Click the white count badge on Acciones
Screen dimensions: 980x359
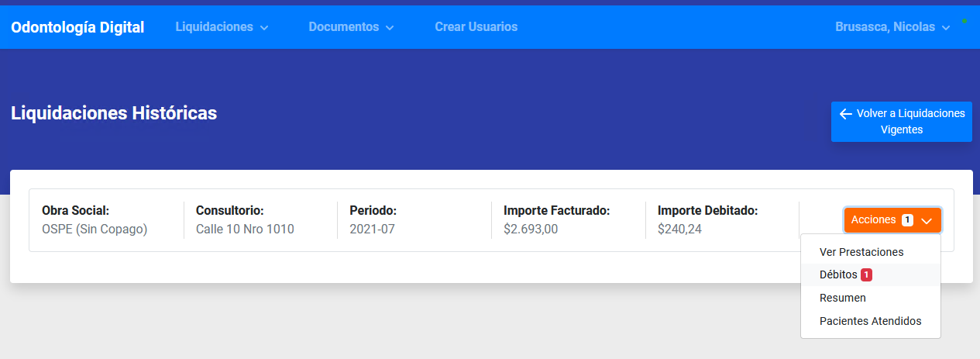[x=907, y=220]
